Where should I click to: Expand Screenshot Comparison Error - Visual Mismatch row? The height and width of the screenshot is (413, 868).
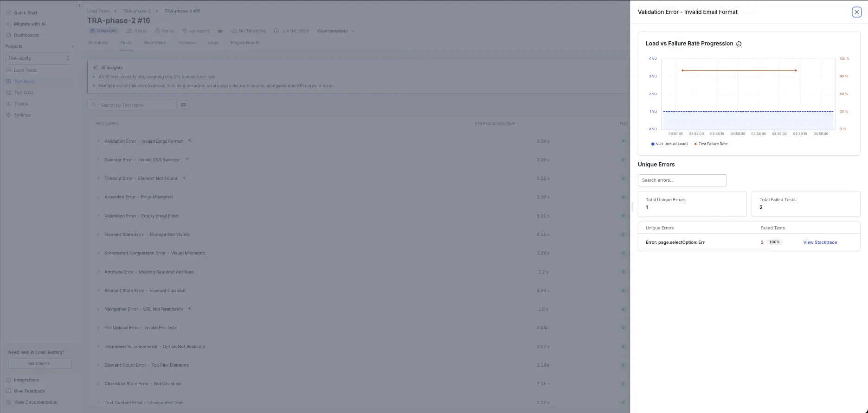tap(98, 253)
